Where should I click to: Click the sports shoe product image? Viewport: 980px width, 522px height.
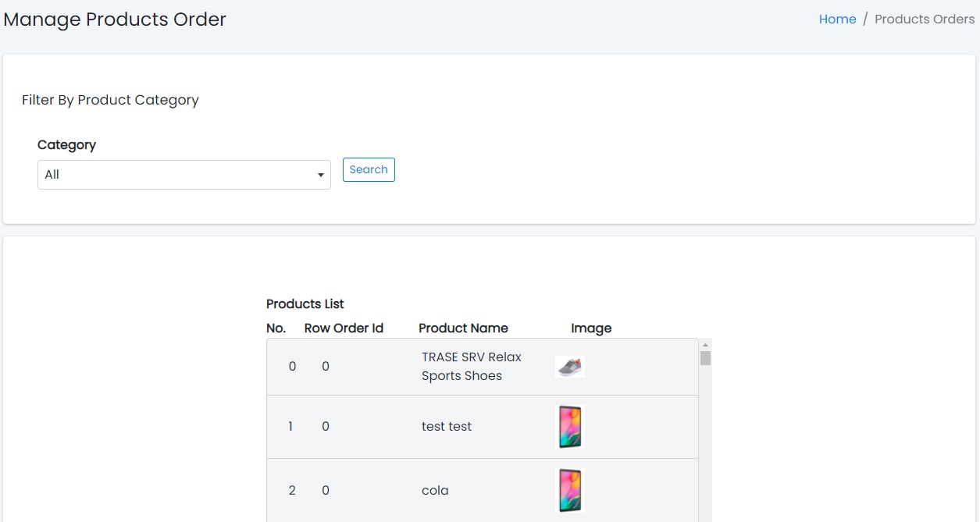coord(570,367)
